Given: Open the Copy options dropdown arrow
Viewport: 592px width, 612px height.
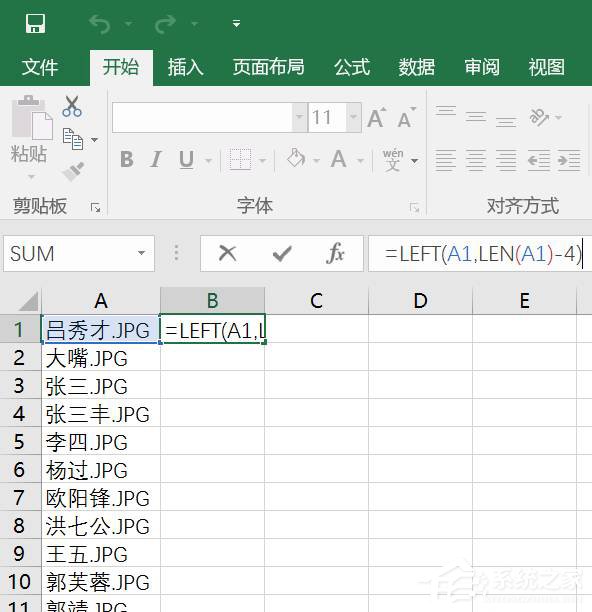Looking at the screenshot, I should click(x=94, y=140).
